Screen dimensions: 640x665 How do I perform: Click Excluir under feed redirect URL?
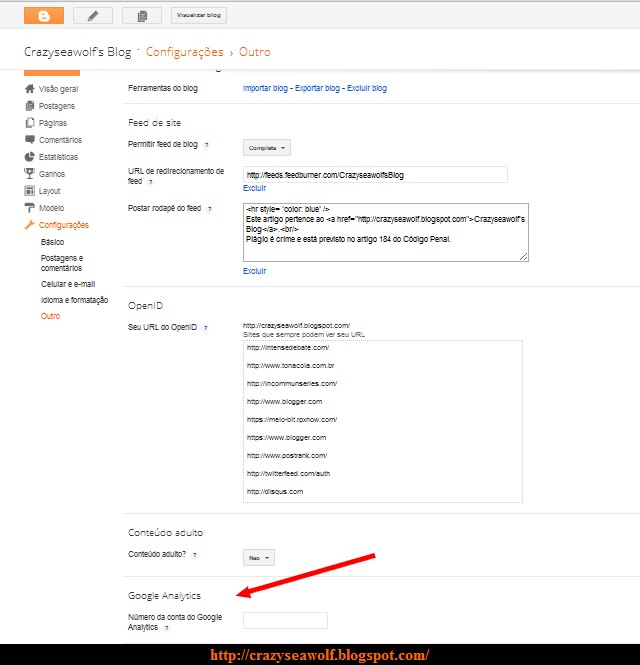pos(254,188)
